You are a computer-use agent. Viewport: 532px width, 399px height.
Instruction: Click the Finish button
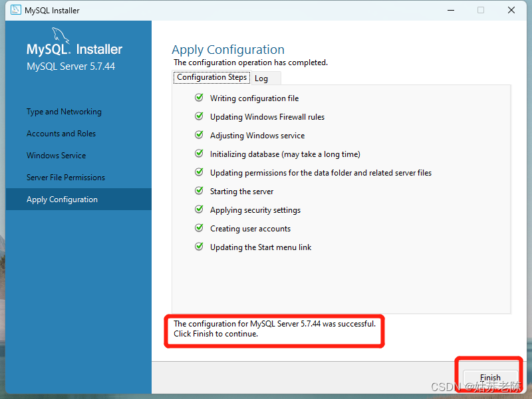point(490,378)
